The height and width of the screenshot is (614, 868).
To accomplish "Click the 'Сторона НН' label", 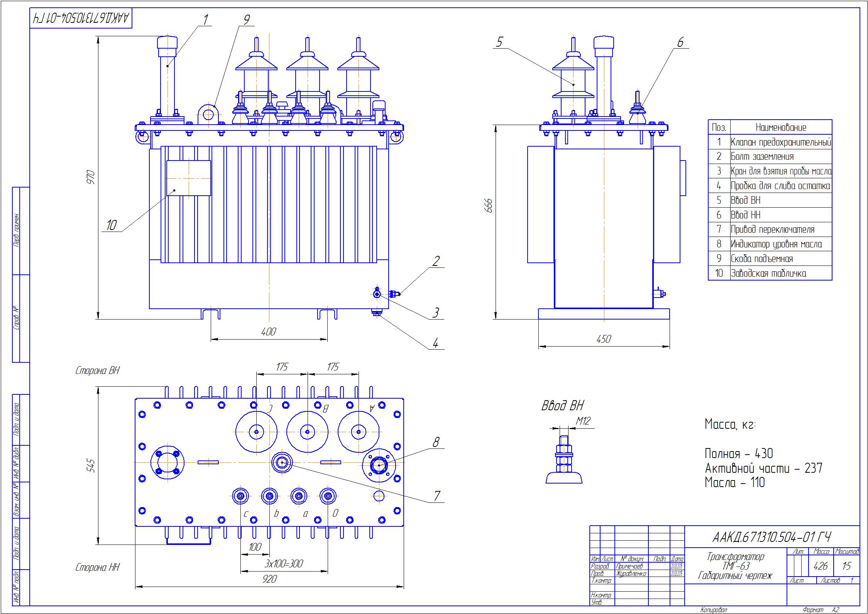I will point(97,567).
